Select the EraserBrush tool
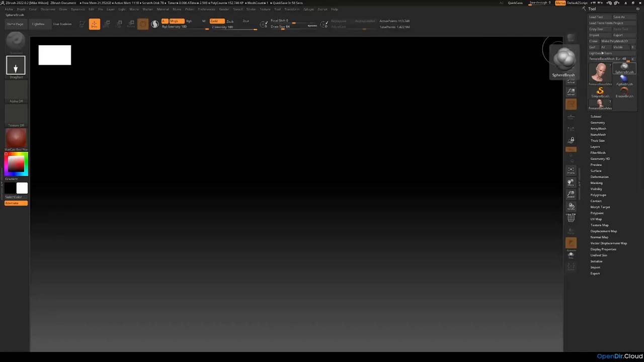This screenshot has height=362, width=644. [x=624, y=92]
